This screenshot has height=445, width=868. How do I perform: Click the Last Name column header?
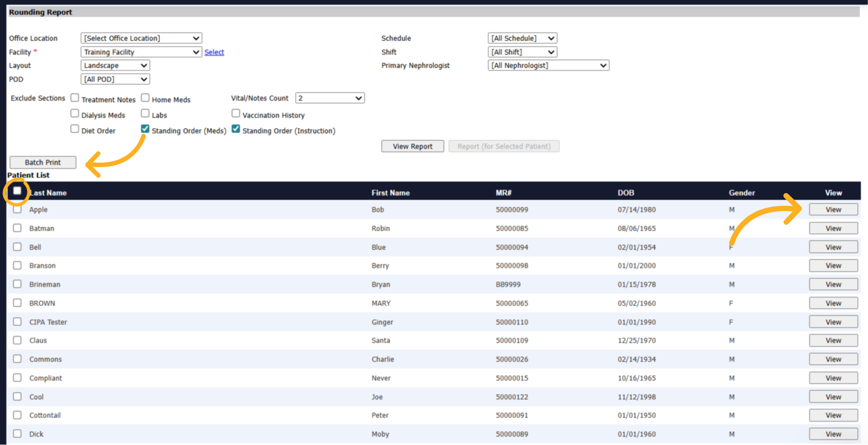[48, 193]
